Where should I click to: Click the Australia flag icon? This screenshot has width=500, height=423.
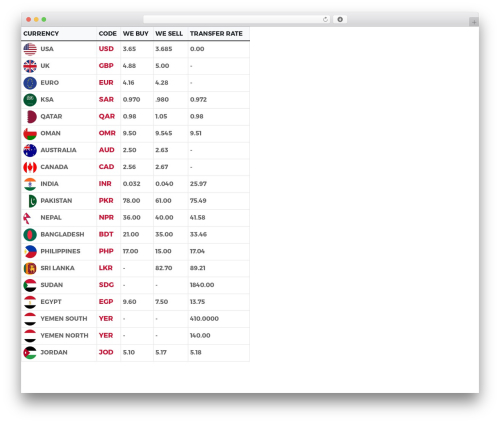click(x=30, y=150)
